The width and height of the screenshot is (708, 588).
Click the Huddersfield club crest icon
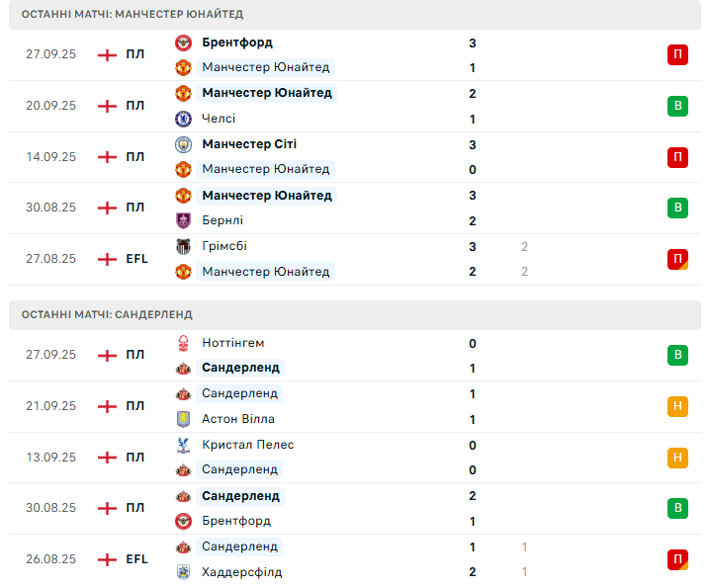coord(183,572)
